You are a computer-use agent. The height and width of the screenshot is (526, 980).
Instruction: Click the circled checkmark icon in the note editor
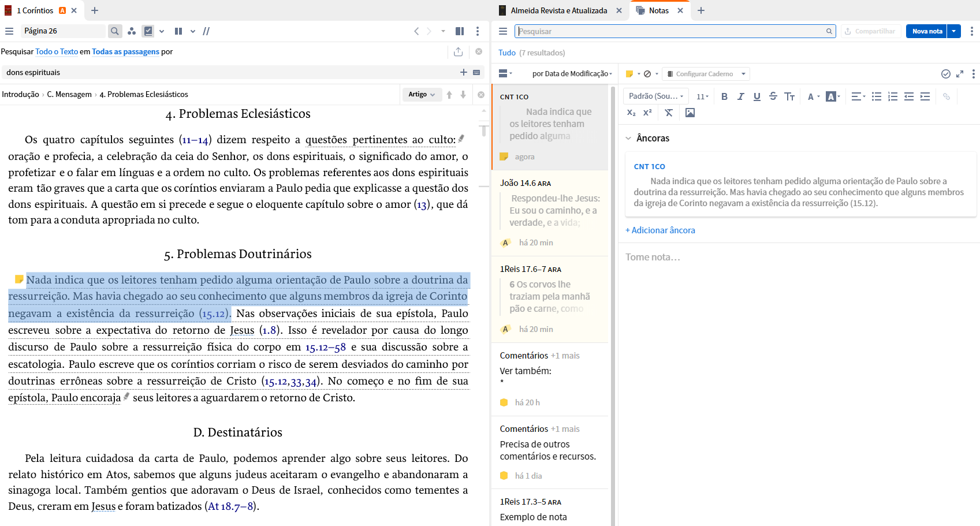coord(946,74)
